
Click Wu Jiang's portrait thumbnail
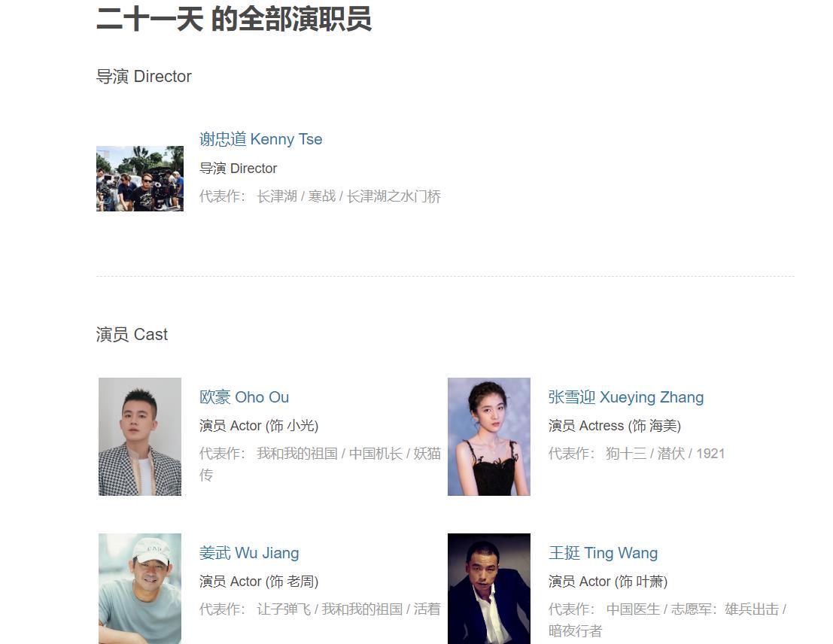coord(140,589)
